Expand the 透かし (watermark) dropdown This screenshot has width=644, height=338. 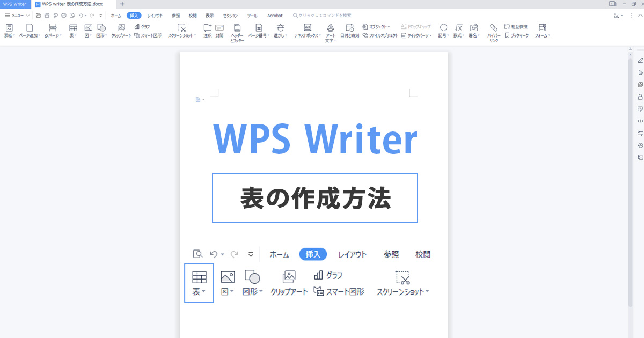(280, 31)
